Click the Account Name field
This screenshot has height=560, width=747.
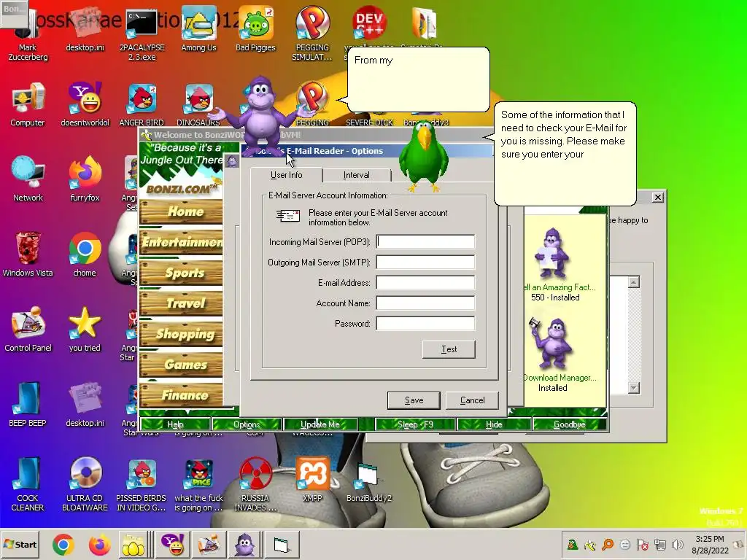click(425, 303)
